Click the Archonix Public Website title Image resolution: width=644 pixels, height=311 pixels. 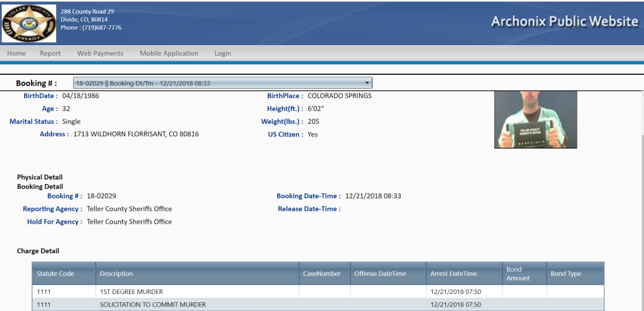pos(564,21)
